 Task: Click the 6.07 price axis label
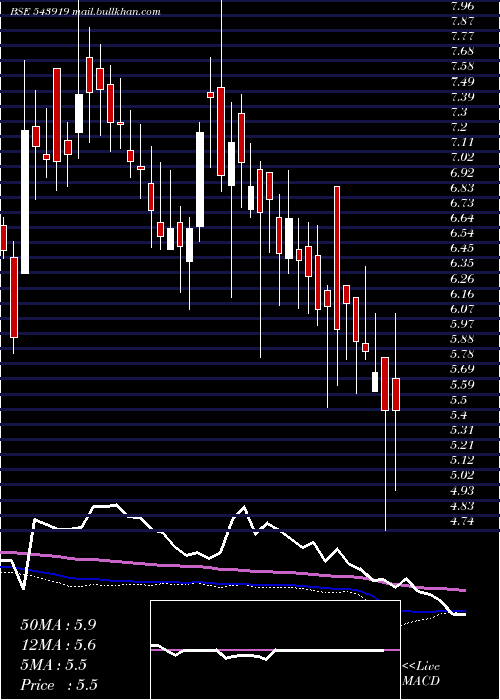coord(463,308)
